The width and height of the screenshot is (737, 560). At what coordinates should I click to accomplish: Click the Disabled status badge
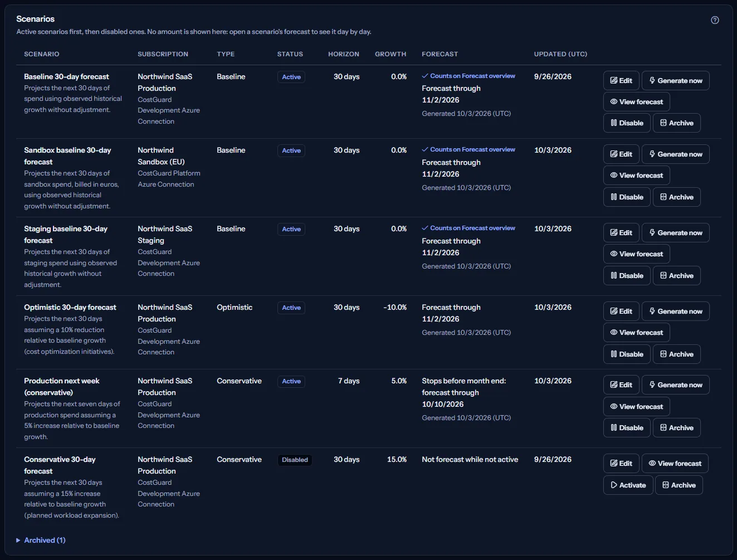[295, 460]
